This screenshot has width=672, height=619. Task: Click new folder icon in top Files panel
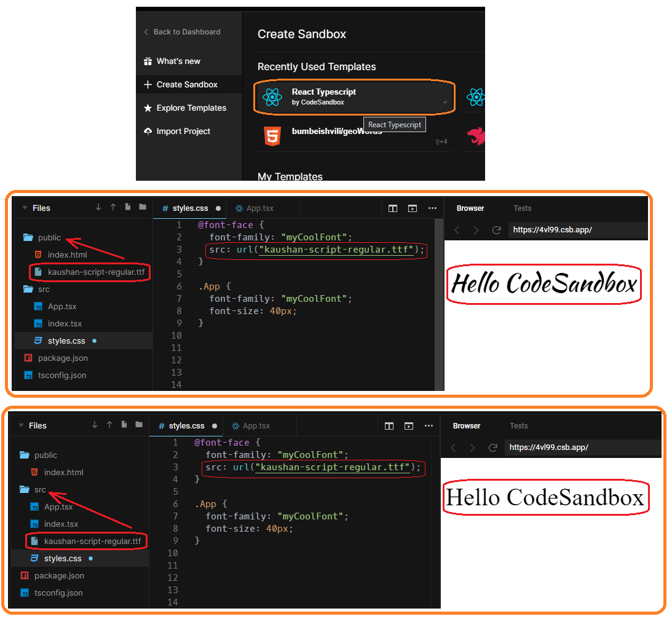click(143, 207)
